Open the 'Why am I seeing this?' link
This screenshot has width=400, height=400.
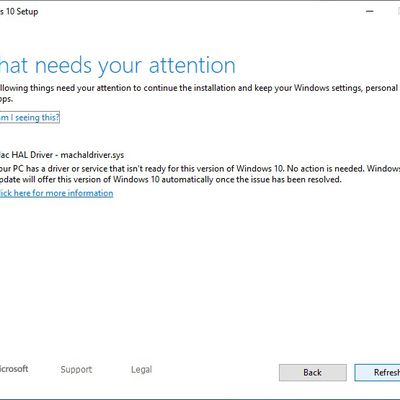point(30,117)
